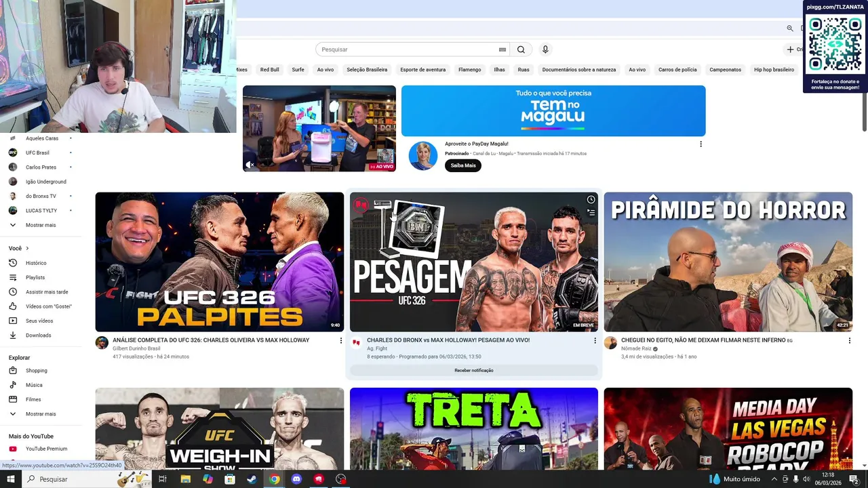The height and width of the screenshot is (488, 868).
Task: Open Gilbert Durinho Brasil channel link
Action: [136, 348]
